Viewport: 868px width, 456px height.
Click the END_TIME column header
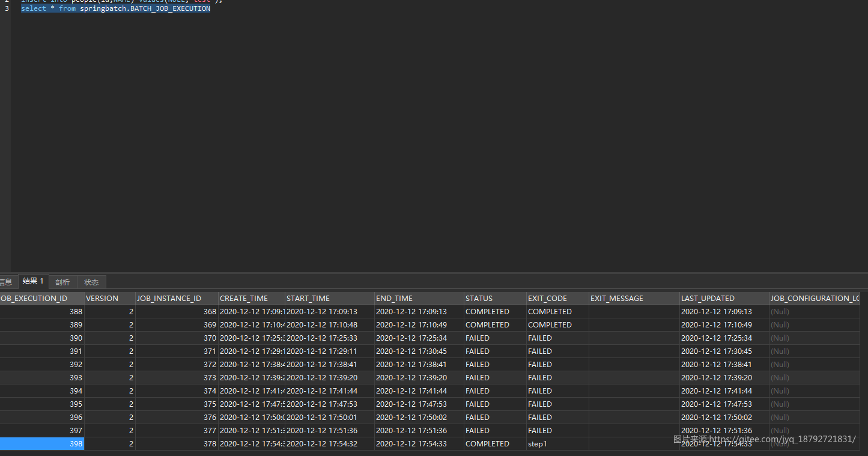[419, 299]
